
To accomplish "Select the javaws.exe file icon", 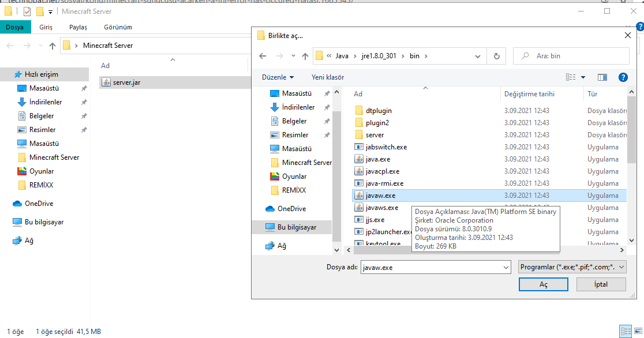I will coord(359,208).
